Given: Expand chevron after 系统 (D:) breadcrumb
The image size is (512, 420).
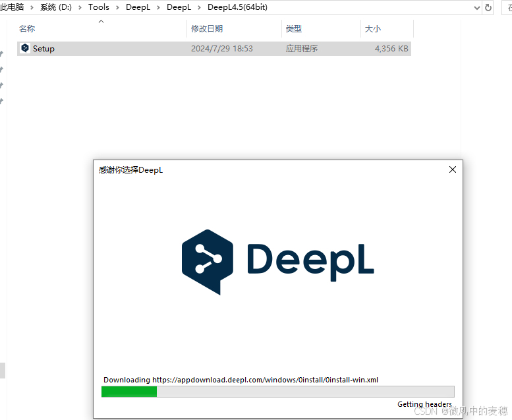Looking at the screenshot, I should pyautogui.click(x=80, y=7).
